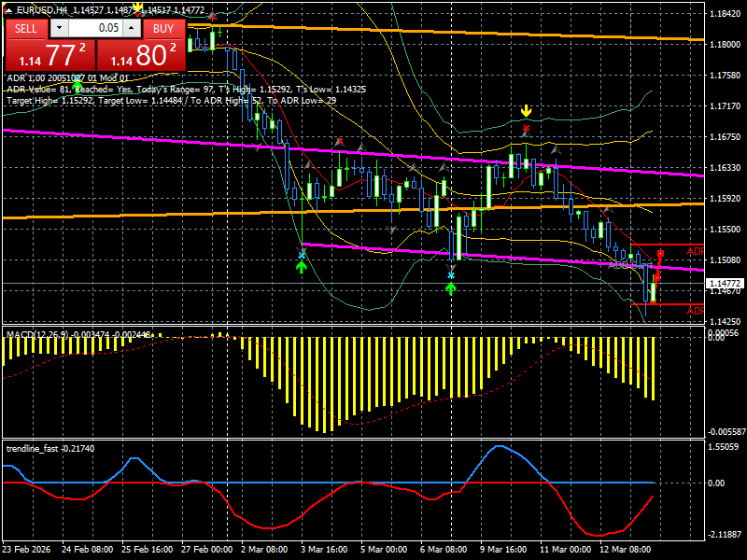
Task: Click trendline scale value -2.11887
Action: 723,534
